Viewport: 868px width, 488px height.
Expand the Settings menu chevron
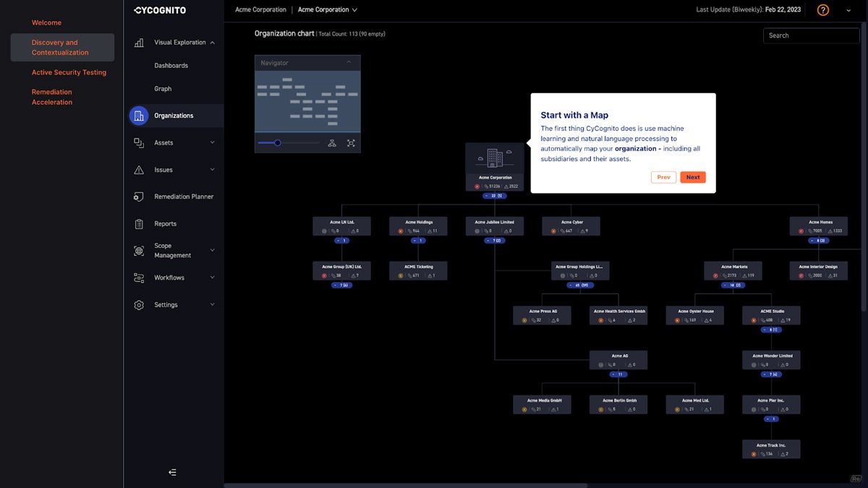click(212, 304)
